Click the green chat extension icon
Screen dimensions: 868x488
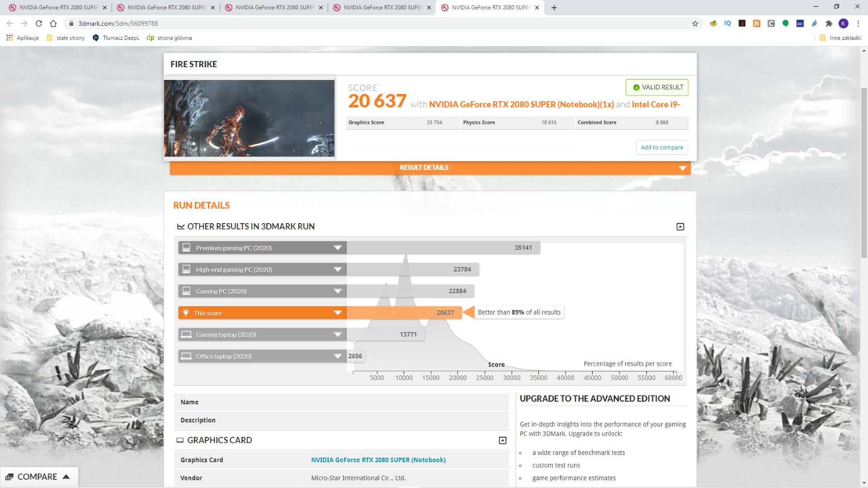[x=785, y=23]
